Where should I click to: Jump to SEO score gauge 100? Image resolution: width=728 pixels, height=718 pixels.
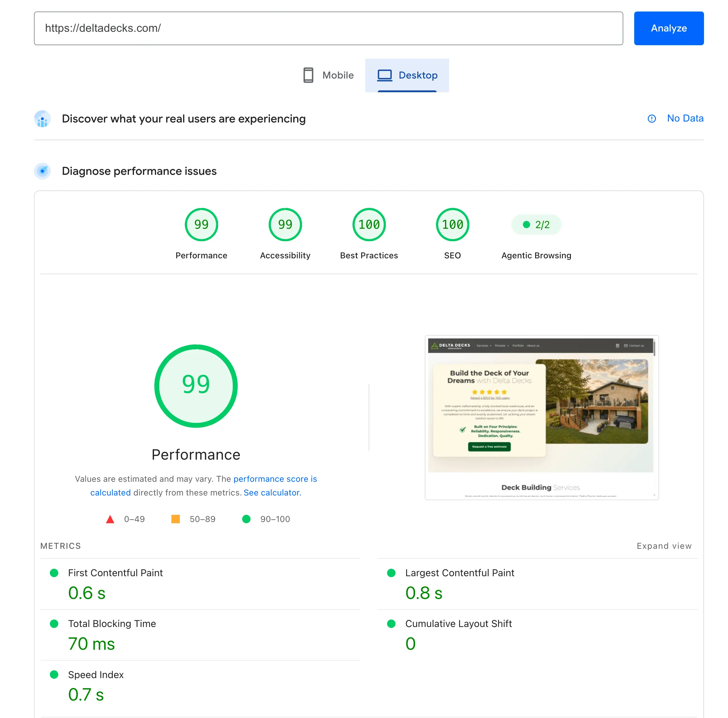[452, 224]
